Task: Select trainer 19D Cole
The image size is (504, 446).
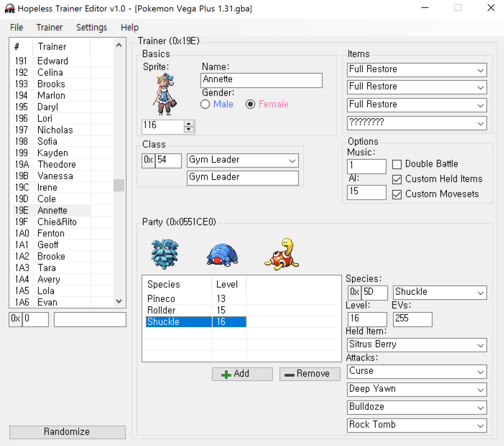Action: [62, 199]
